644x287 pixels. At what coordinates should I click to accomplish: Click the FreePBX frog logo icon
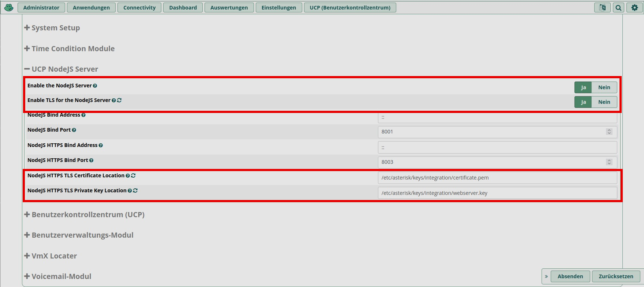tap(9, 7)
